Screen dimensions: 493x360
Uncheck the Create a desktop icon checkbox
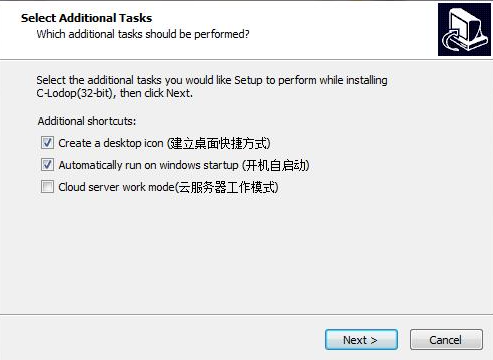pyautogui.click(x=47, y=143)
